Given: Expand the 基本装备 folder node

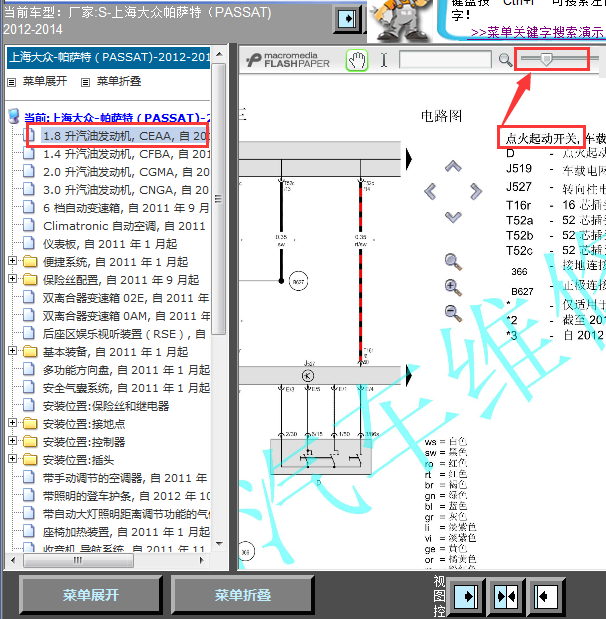Looking at the screenshot, I should (x=12, y=351).
